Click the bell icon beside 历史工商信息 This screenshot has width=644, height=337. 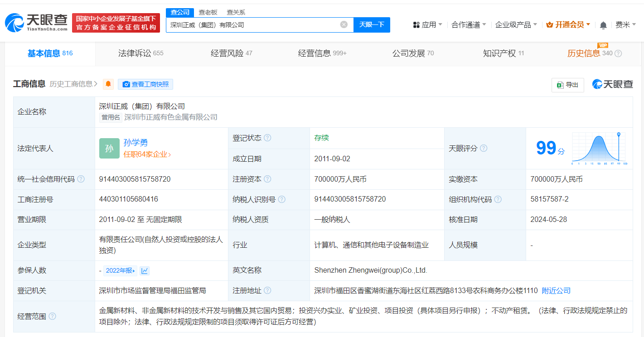click(x=108, y=84)
